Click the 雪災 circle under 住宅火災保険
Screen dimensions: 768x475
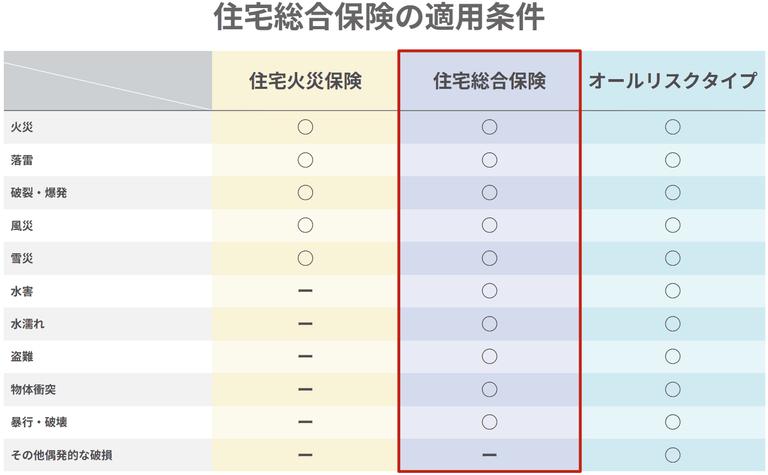[305, 258]
